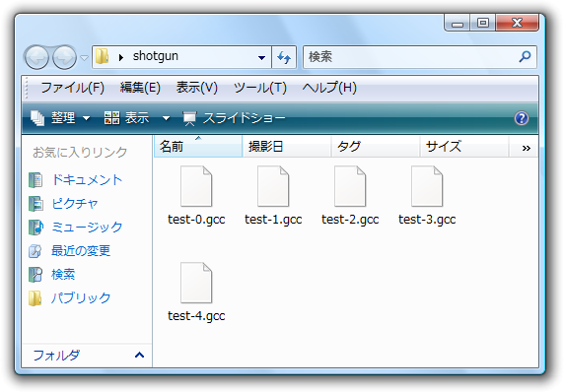Click the test-1.gcc file name label
Image resolution: width=564 pixels, height=392 pixels.
(273, 220)
